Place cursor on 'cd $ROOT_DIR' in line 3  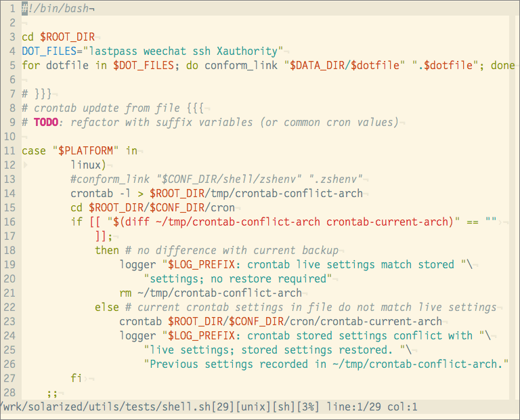tap(58, 37)
